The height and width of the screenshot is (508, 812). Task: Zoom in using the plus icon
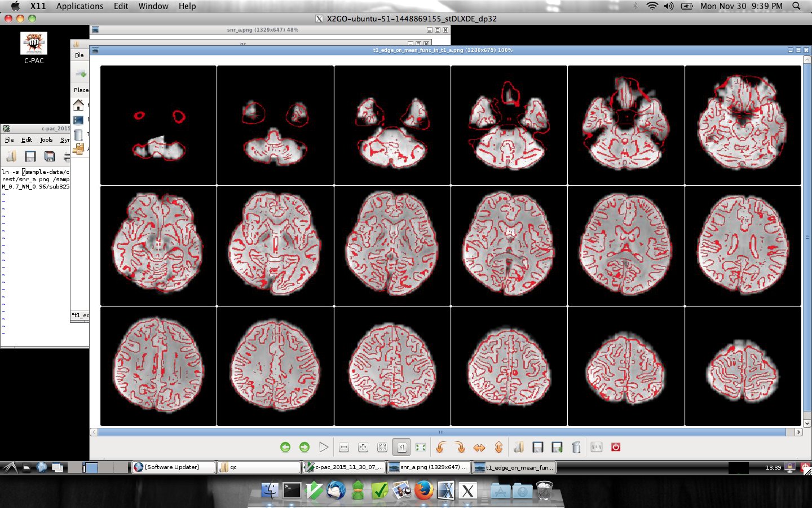[x=363, y=447]
